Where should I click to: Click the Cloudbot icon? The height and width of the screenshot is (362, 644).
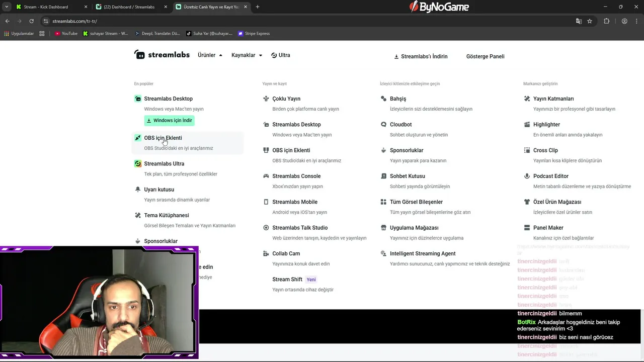384,125
